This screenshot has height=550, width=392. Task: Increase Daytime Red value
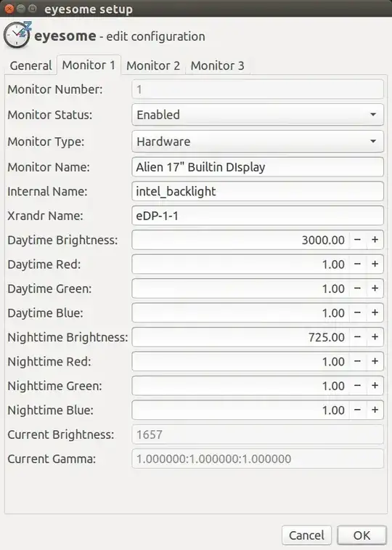coord(375,264)
